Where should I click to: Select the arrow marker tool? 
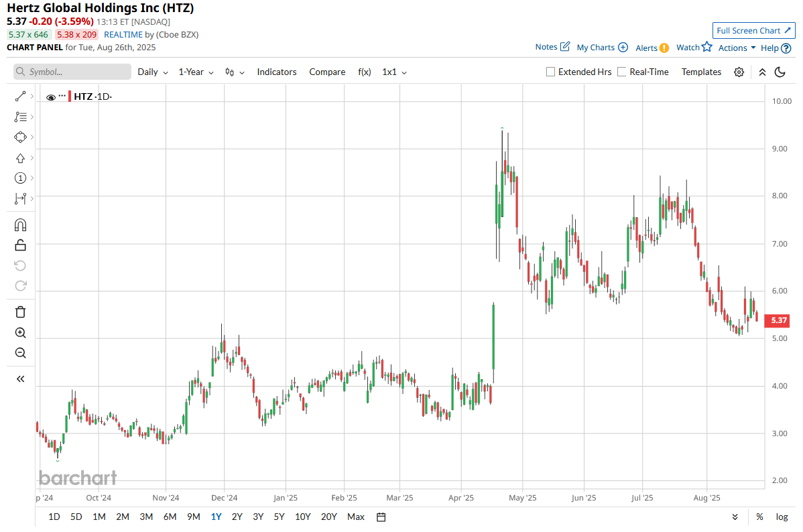tap(21, 157)
